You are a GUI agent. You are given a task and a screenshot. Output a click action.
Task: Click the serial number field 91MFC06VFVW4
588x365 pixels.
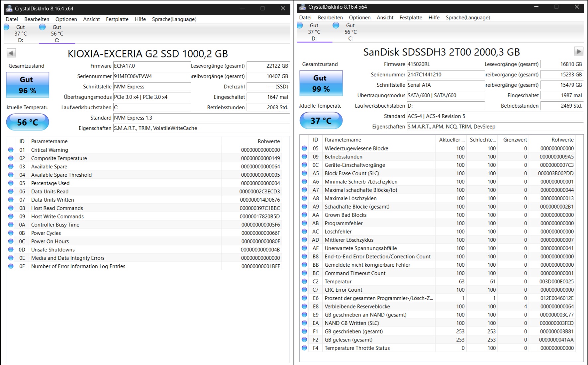152,76
